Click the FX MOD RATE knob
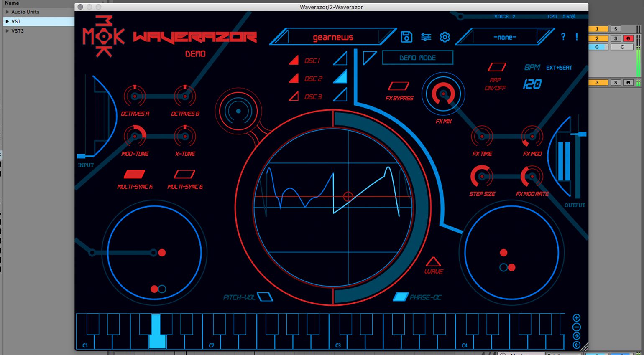The image size is (644, 355). pos(532,177)
